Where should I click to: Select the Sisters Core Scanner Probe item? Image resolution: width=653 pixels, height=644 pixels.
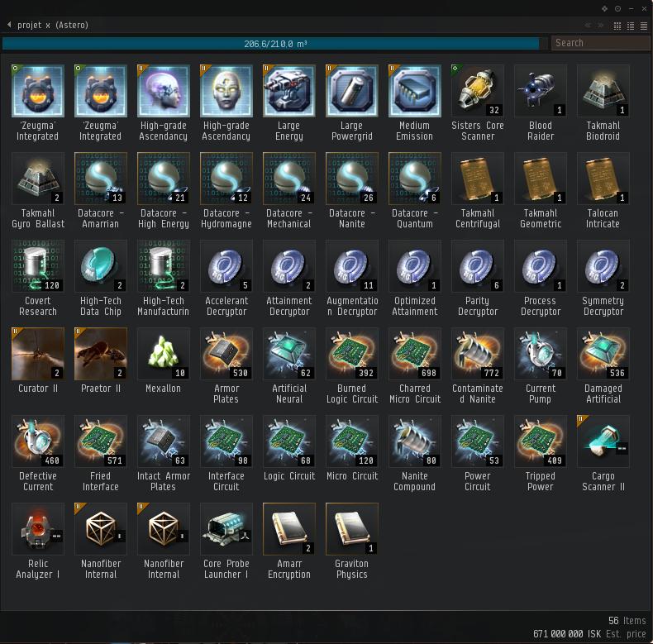click(477, 91)
